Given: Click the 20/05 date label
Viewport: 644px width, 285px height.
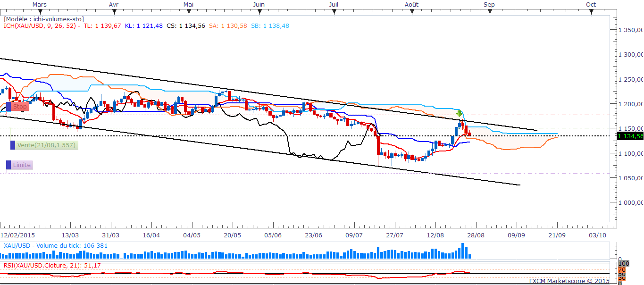Looking at the screenshot, I should point(232,235).
